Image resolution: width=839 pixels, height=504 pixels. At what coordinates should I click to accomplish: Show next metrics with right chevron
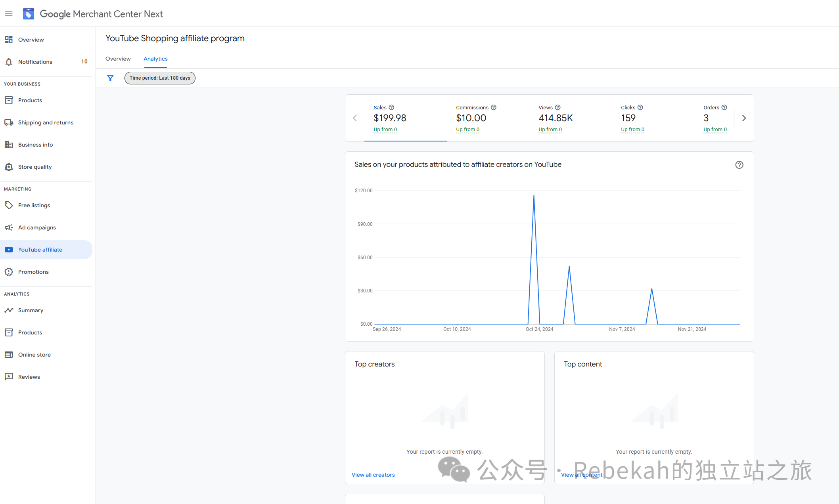744,118
